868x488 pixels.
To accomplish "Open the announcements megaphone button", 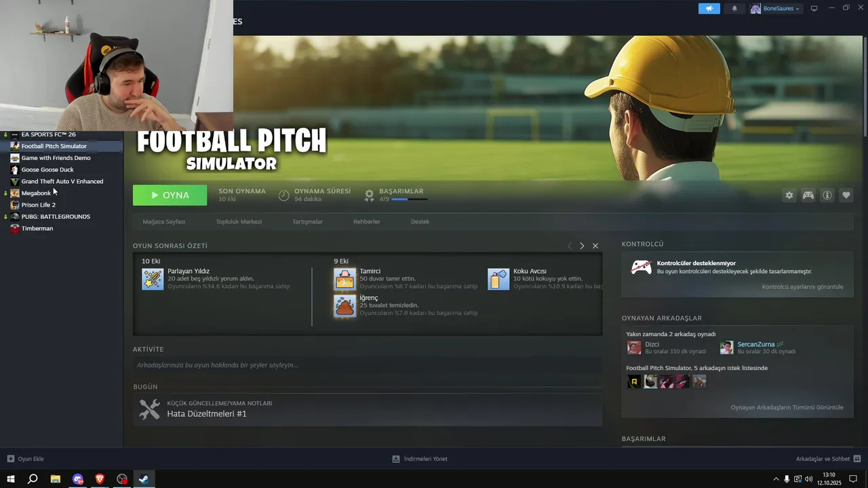I will [709, 9].
